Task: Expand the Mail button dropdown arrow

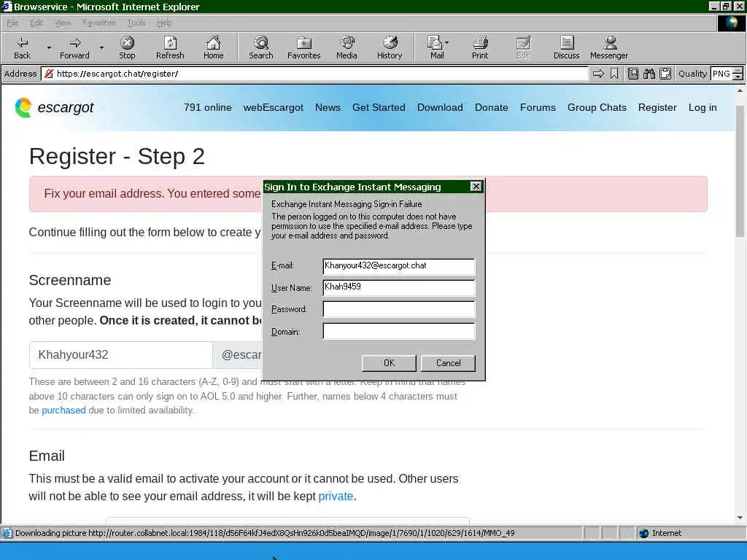Action: pyautogui.click(x=447, y=43)
